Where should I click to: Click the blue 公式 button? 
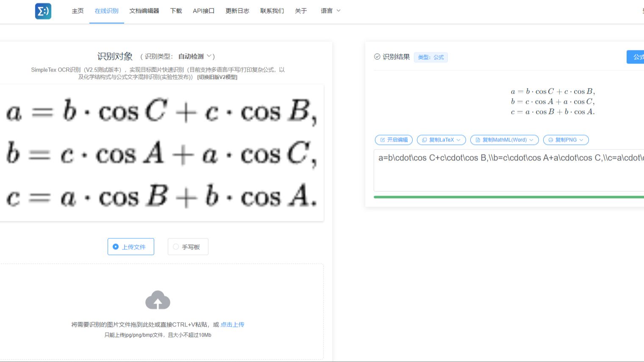pos(636,57)
